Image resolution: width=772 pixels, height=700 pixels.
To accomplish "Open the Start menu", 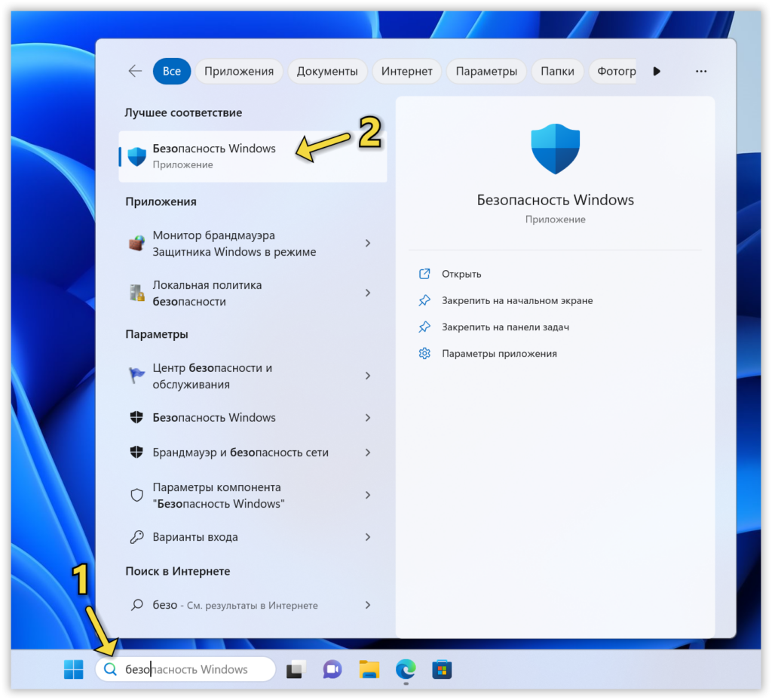I will [72, 669].
